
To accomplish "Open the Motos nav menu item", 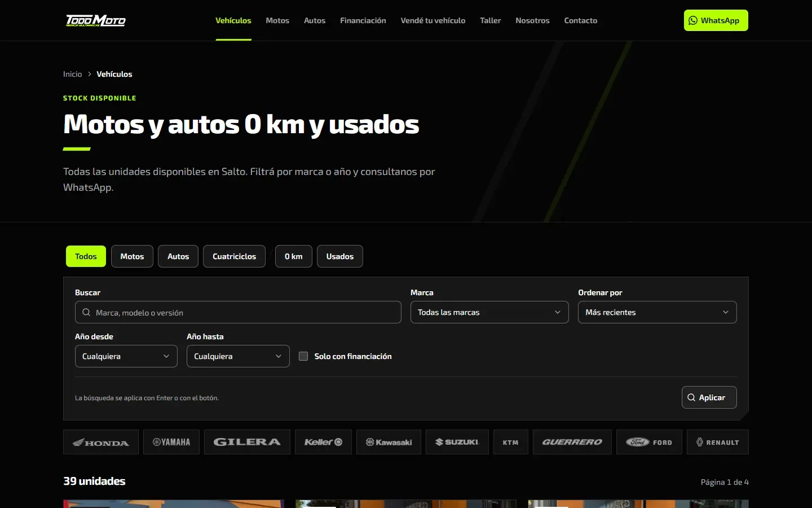I will tap(277, 20).
